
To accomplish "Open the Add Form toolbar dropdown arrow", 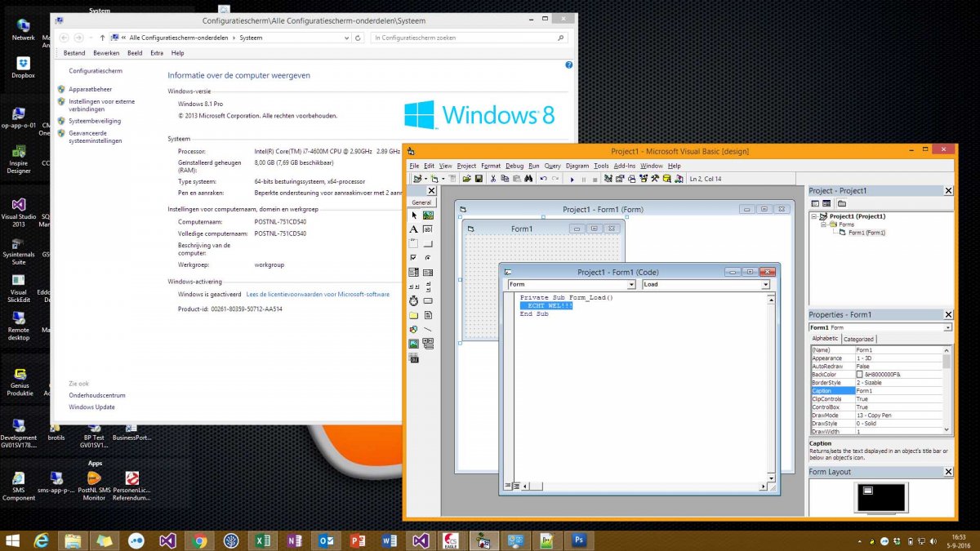I will coord(443,179).
